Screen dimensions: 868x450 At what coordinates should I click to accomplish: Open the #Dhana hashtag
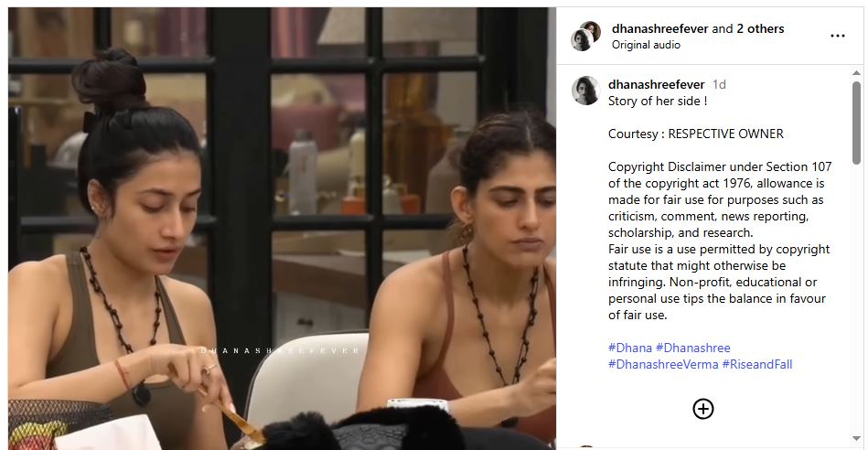(630, 348)
